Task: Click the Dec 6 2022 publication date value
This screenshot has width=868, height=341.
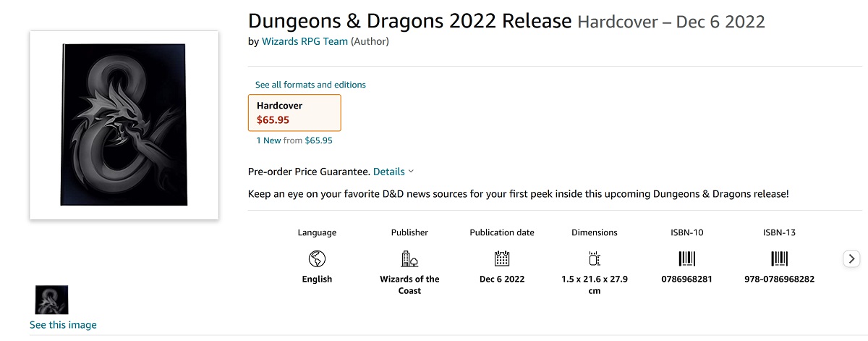Action: (502, 279)
